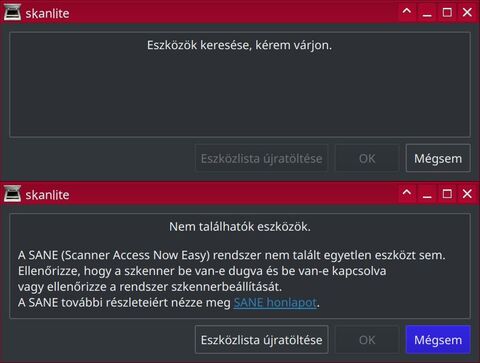Click the disabled OK button in lower dialog
The image size is (480, 363).
(x=367, y=340)
